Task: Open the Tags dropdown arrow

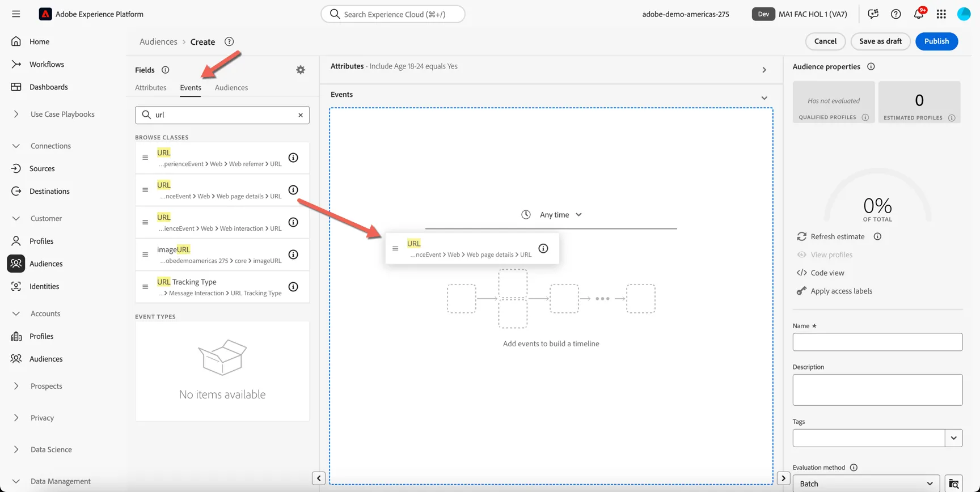Action: [954, 438]
